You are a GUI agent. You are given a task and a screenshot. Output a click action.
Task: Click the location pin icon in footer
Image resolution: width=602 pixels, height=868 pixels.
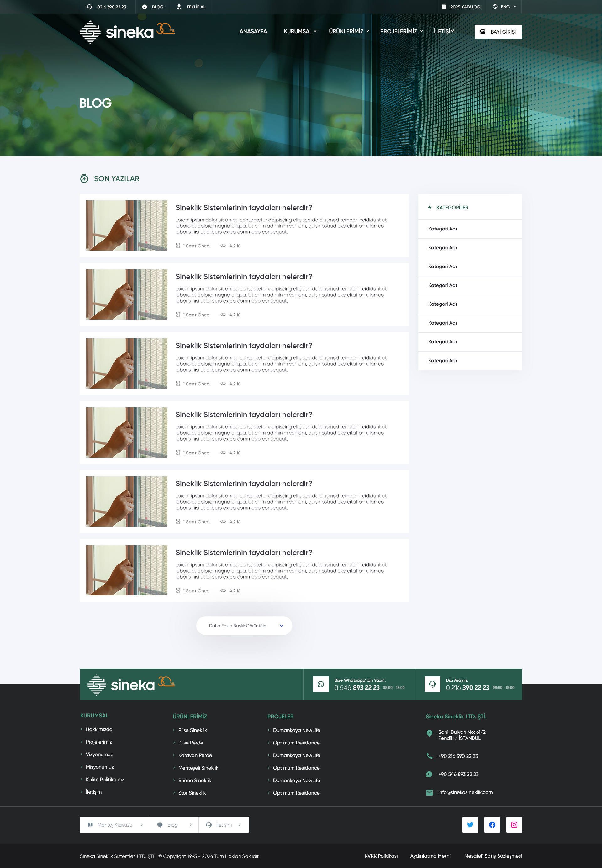point(429,733)
